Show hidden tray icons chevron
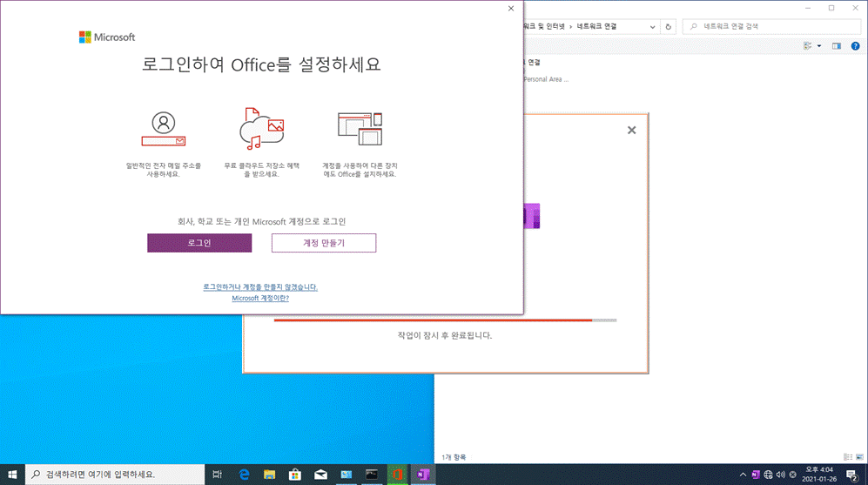 743,475
